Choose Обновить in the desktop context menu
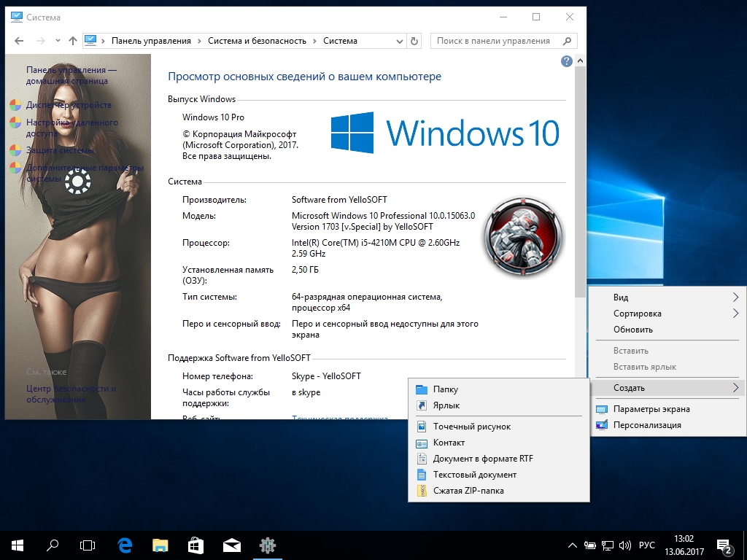 pyautogui.click(x=668, y=330)
